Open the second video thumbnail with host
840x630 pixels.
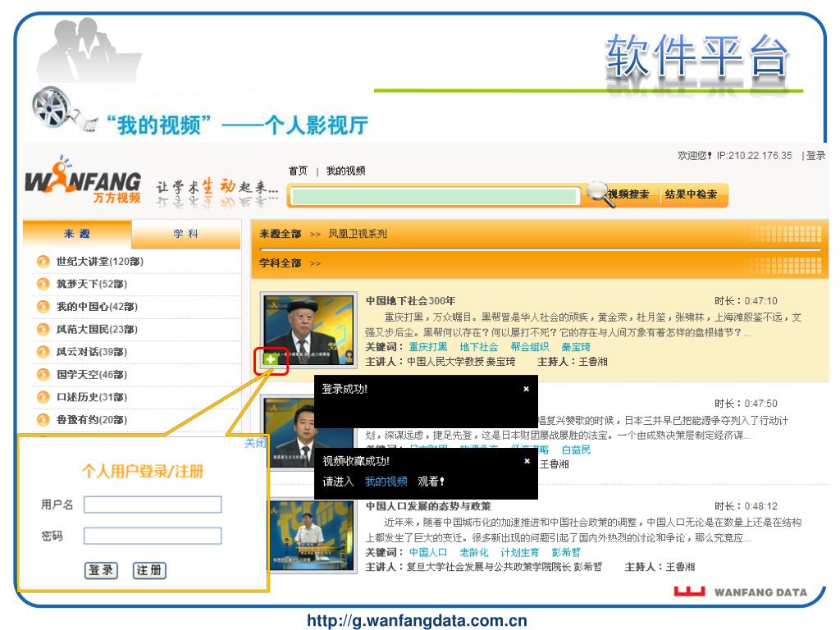click(x=290, y=431)
